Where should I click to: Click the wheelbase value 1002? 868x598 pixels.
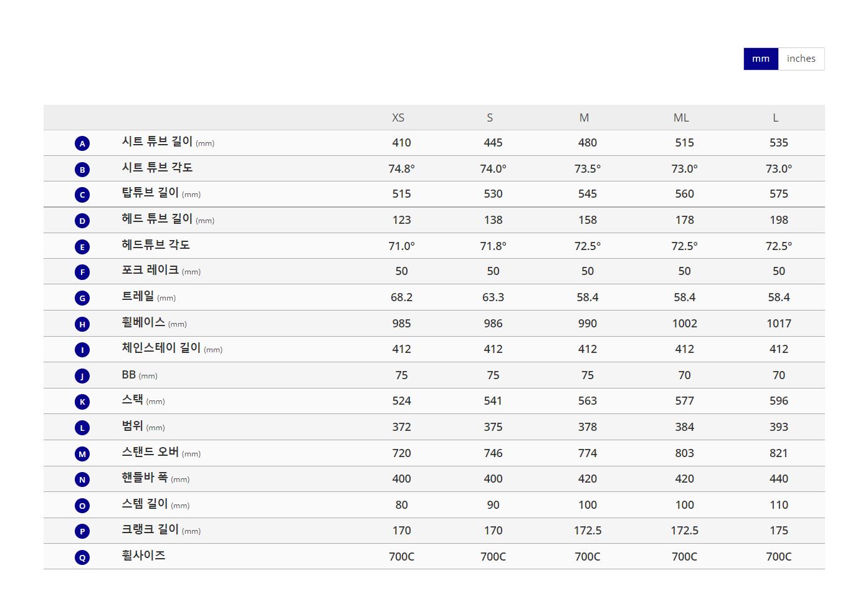(684, 324)
